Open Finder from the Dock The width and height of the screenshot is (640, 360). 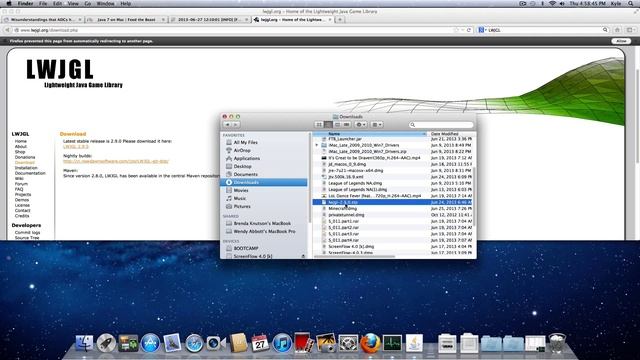click(x=84, y=343)
